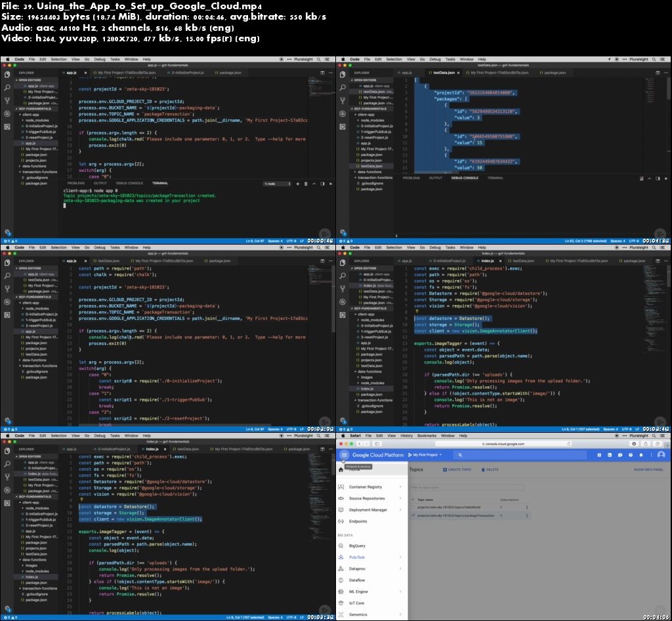Click the Safari reload icon in the address bar
Viewport: 672px width, 621px height.
click(569, 444)
